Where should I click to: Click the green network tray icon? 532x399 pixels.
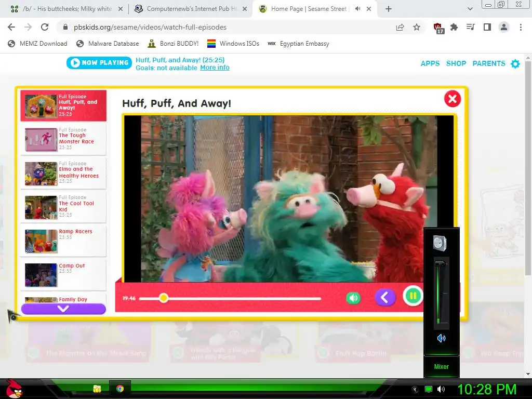pos(429,389)
